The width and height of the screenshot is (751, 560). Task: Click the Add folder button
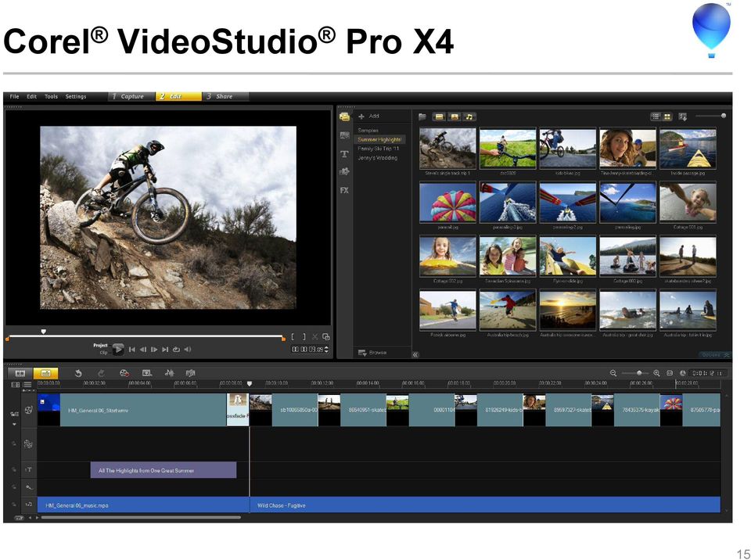[x=368, y=116]
